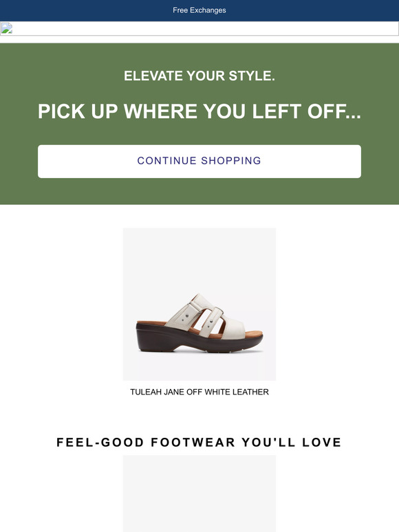This screenshot has width=399, height=532.
Task: Click the Pick Up Where You Left Off headline
Action: point(199,111)
